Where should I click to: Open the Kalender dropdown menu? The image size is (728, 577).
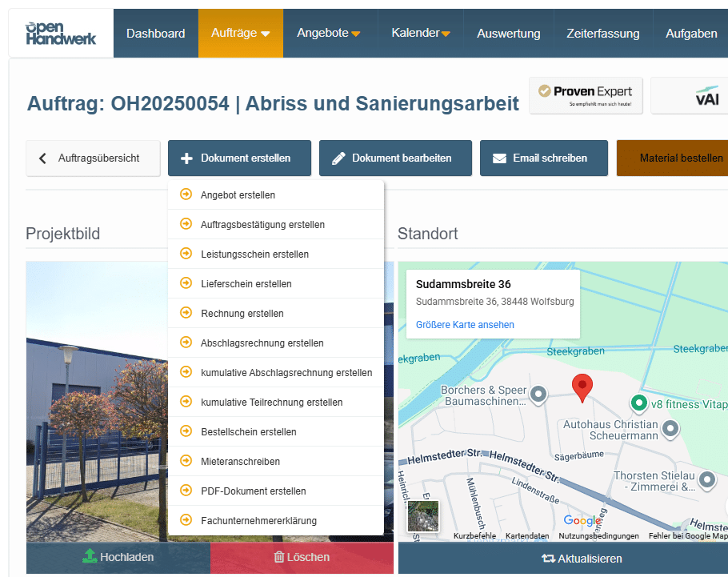pos(421,34)
